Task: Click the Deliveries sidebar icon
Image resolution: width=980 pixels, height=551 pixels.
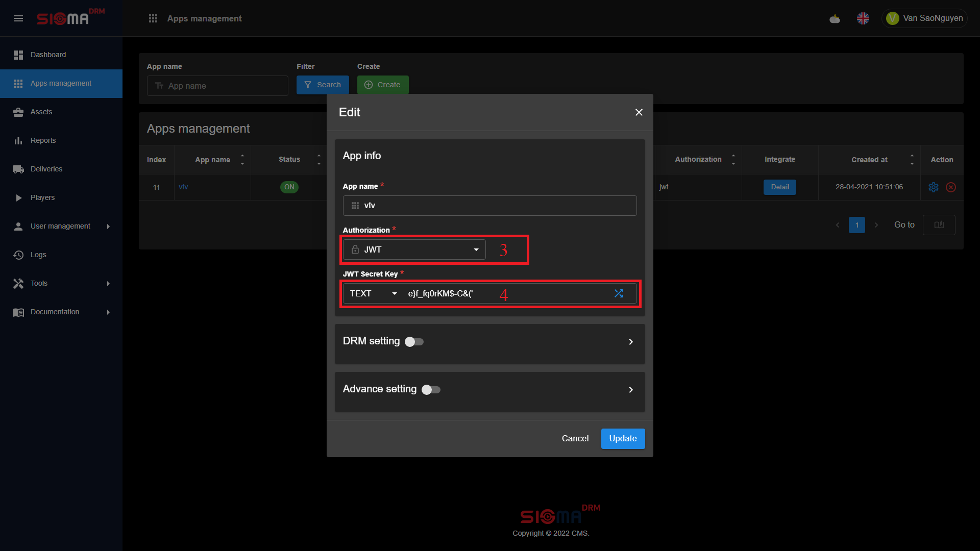Action: coord(18,169)
